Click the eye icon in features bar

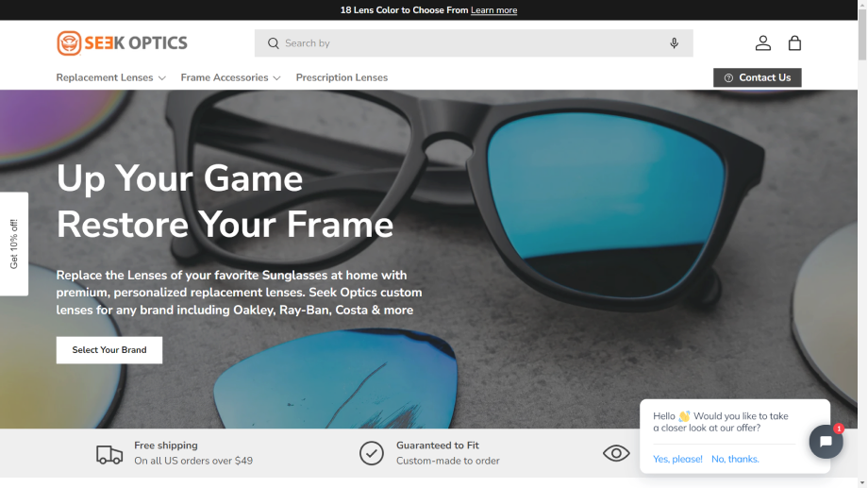tap(616, 454)
